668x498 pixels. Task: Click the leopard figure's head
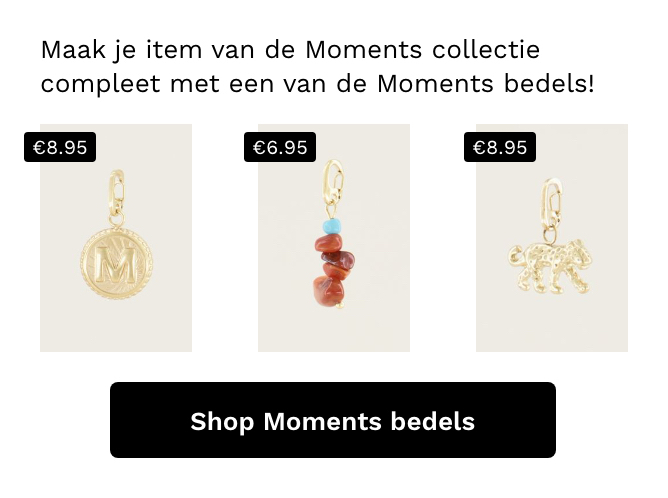[580, 252]
